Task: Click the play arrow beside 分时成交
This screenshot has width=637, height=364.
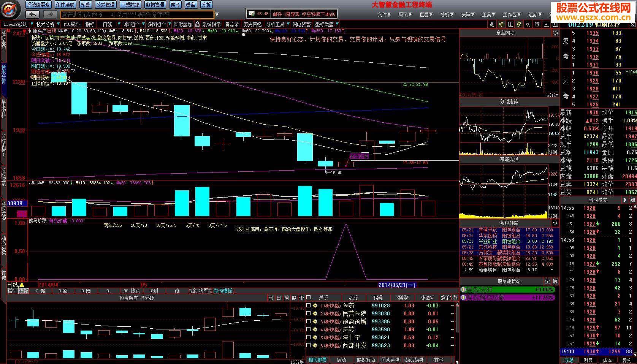Action: click(624, 200)
